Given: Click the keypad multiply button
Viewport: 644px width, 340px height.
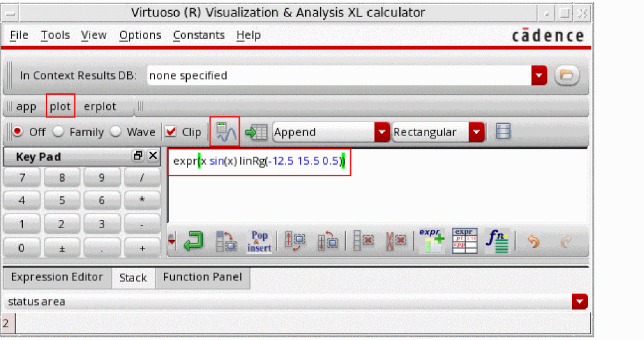Looking at the screenshot, I should coord(142,200).
